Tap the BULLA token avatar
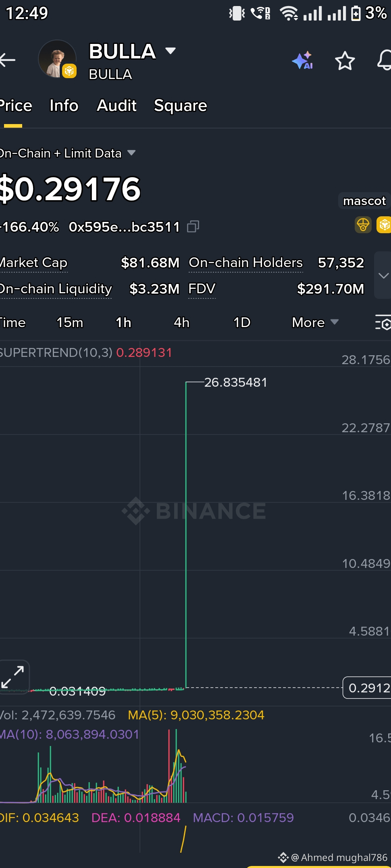391x868 pixels. 57,59
